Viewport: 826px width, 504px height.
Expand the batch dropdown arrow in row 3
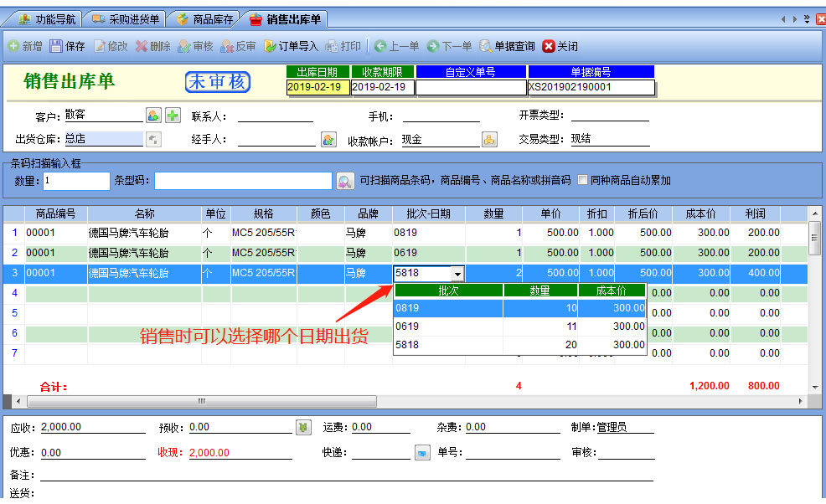(457, 274)
